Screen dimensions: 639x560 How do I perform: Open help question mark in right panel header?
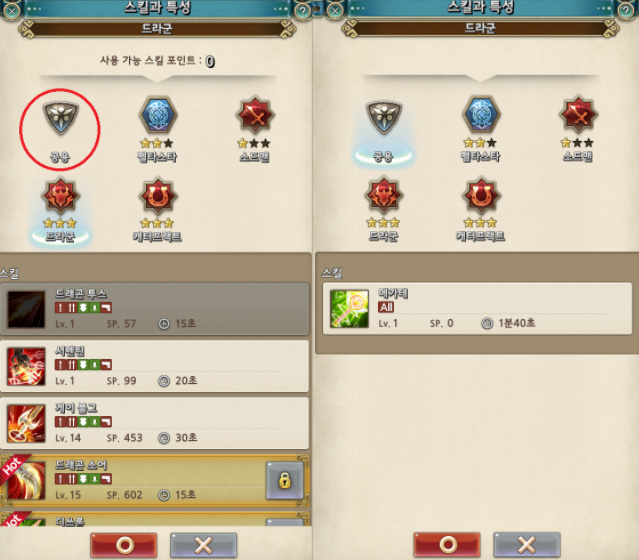[x=626, y=10]
